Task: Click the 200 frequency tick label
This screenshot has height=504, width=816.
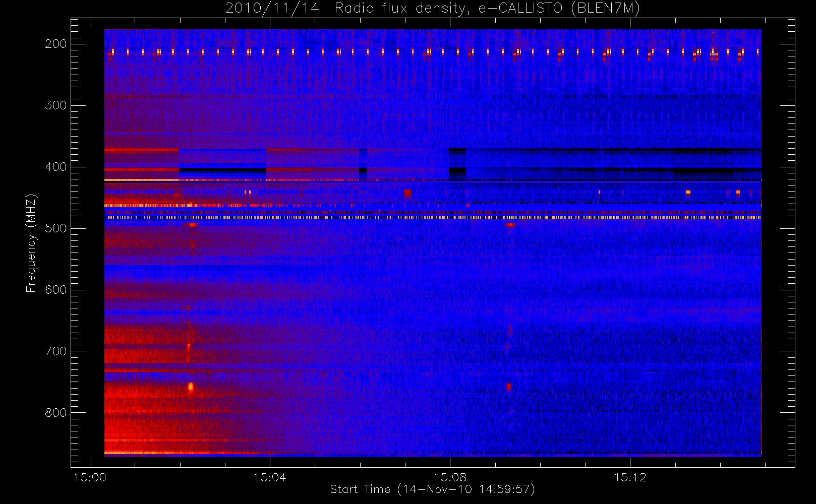Action: [x=56, y=44]
